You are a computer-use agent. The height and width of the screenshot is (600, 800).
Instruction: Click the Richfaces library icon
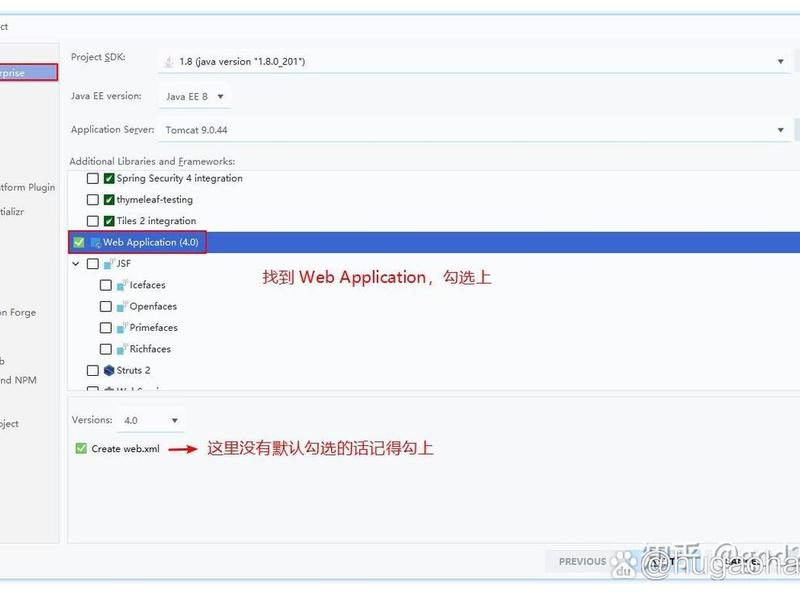121,349
